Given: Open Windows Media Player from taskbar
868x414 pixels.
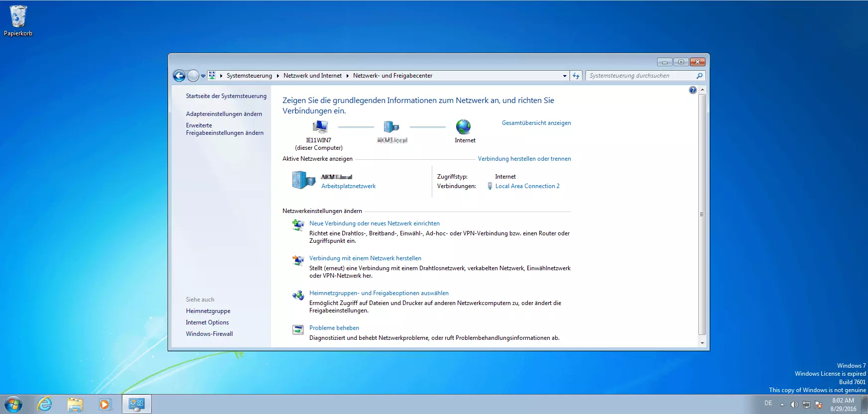Looking at the screenshot, I should pos(105,404).
